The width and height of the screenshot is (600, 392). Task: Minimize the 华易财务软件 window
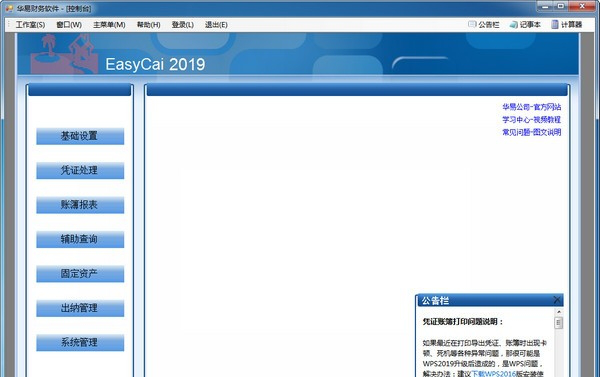545,7
